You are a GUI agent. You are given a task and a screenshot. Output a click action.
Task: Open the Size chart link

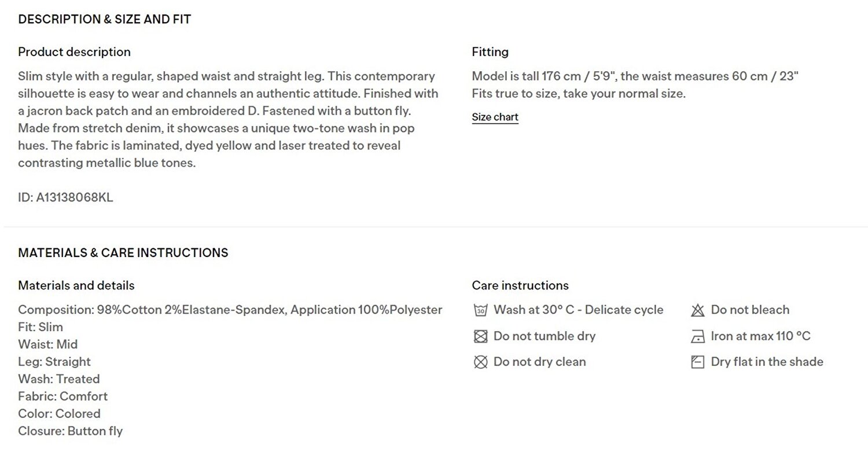pyautogui.click(x=495, y=117)
